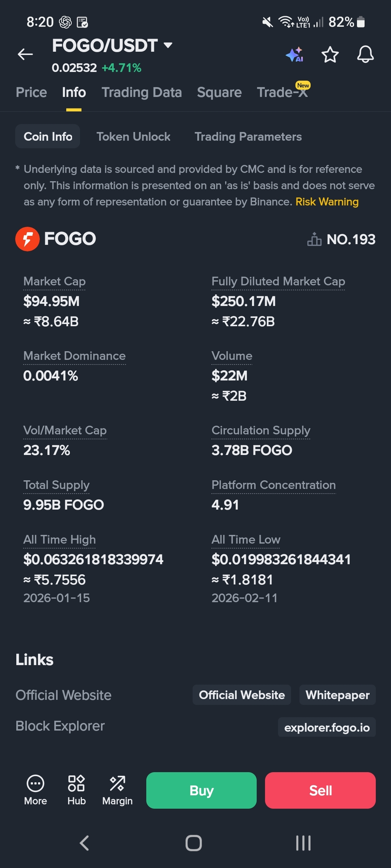The width and height of the screenshot is (391, 868).
Task: Select the Trading Parameters sub-tab
Action: click(248, 137)
